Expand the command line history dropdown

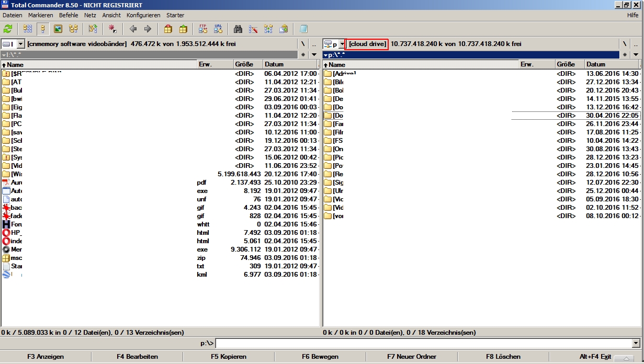tap(636, 344)
